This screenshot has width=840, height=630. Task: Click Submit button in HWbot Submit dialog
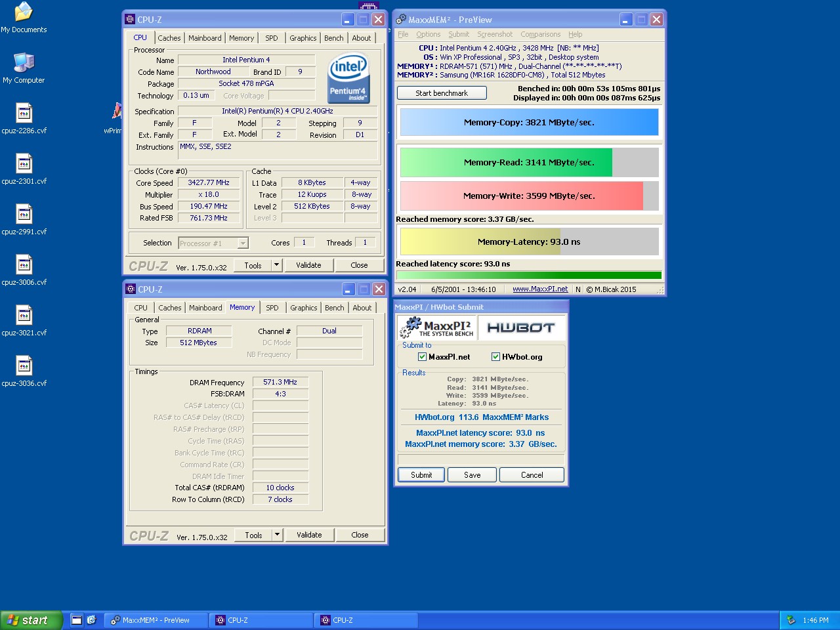tap(421, 475)
